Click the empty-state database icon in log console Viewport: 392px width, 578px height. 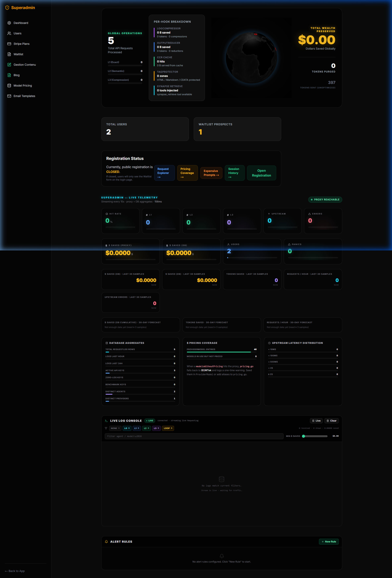click(x=221, y=479)
